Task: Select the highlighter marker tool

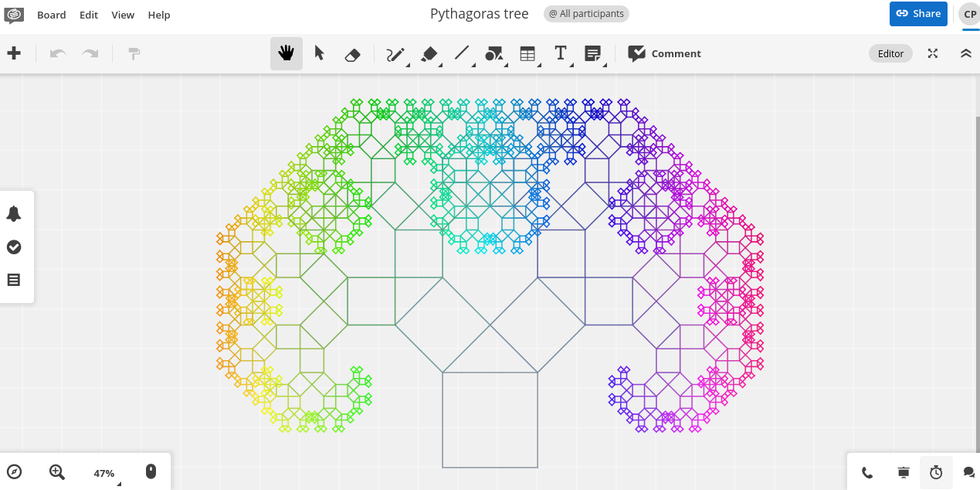Action: point(429,54)
